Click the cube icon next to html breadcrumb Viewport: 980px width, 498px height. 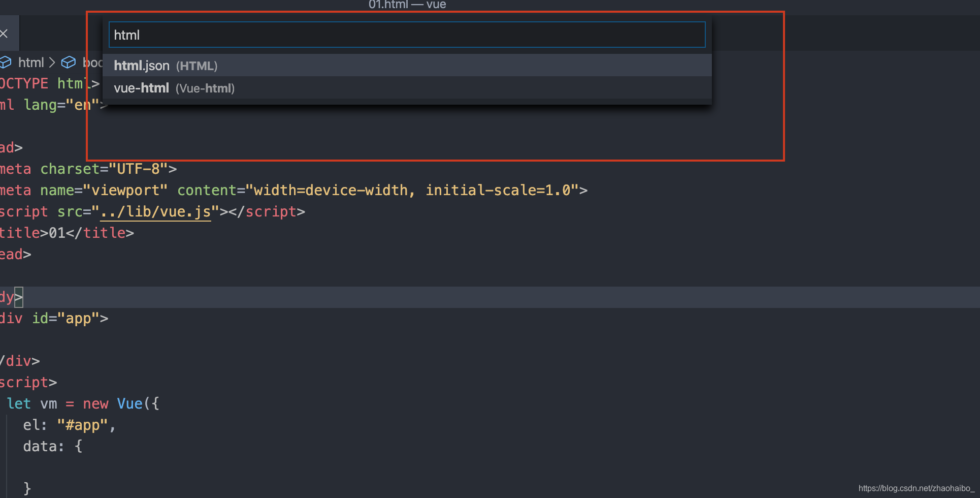pyautogui.click(x=6, y=63)
